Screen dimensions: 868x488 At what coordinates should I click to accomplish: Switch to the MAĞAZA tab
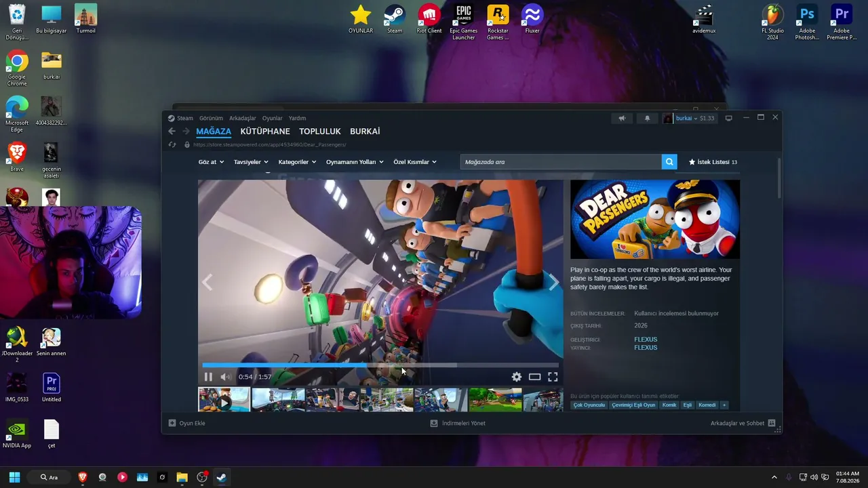[x=214, y=131]
